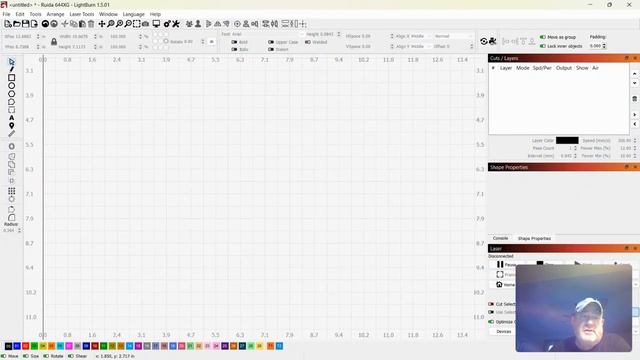
Task: Open Device Settings wrench-screwdriver icon
Action: coord(176,24)
